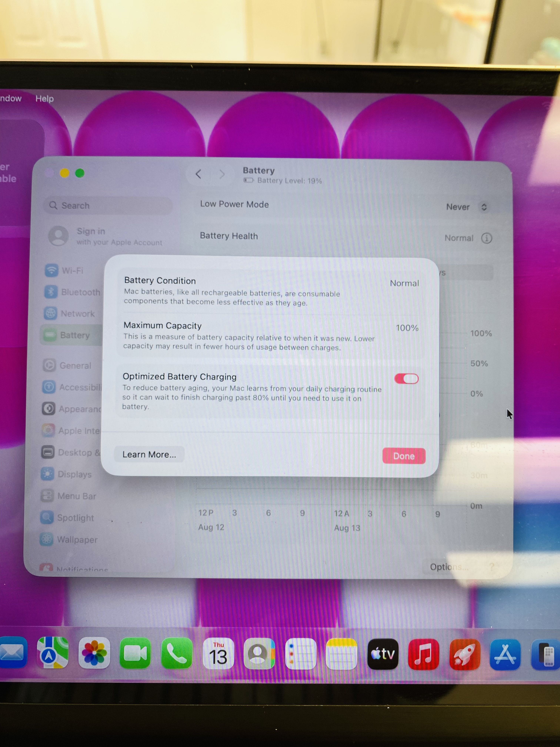
Task: Click the Battery Health info icon
Action: pyautogui.click(x=486, y=238)
